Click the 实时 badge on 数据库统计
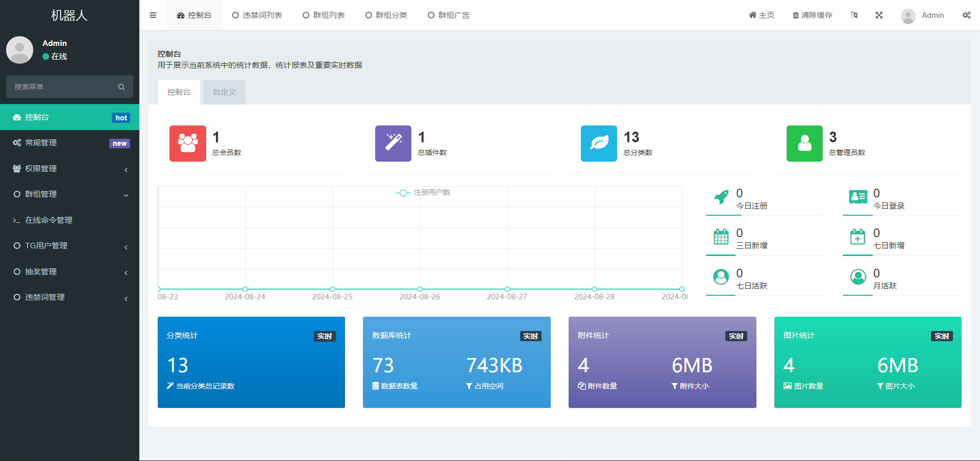Viewport: 980px width, 461px height. click(x=531, y=336)
